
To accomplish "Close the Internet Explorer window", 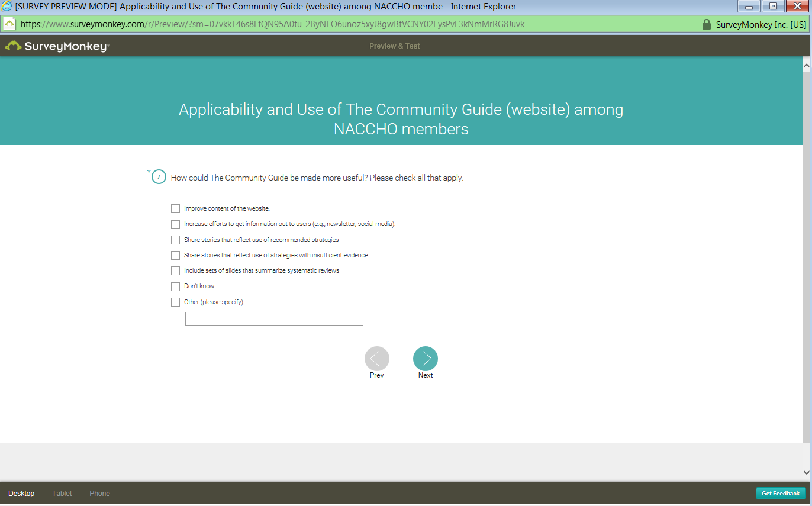I will pos(798,7).
